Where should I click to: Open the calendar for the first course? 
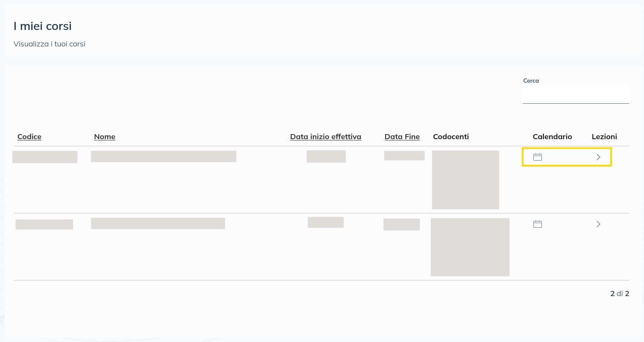pos(538,157)
